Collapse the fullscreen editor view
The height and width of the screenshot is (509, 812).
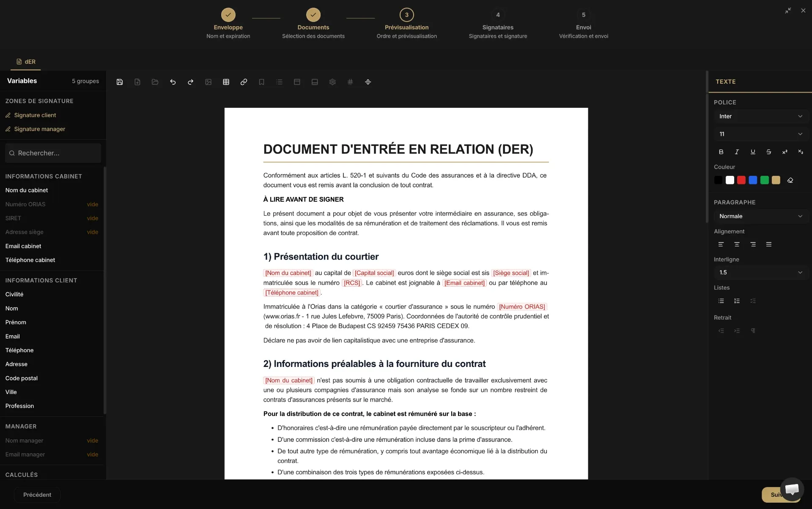pos(788,11)
